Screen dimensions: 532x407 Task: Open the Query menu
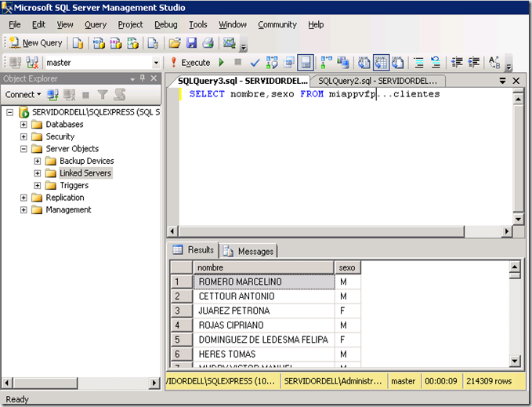coord(96,25)
